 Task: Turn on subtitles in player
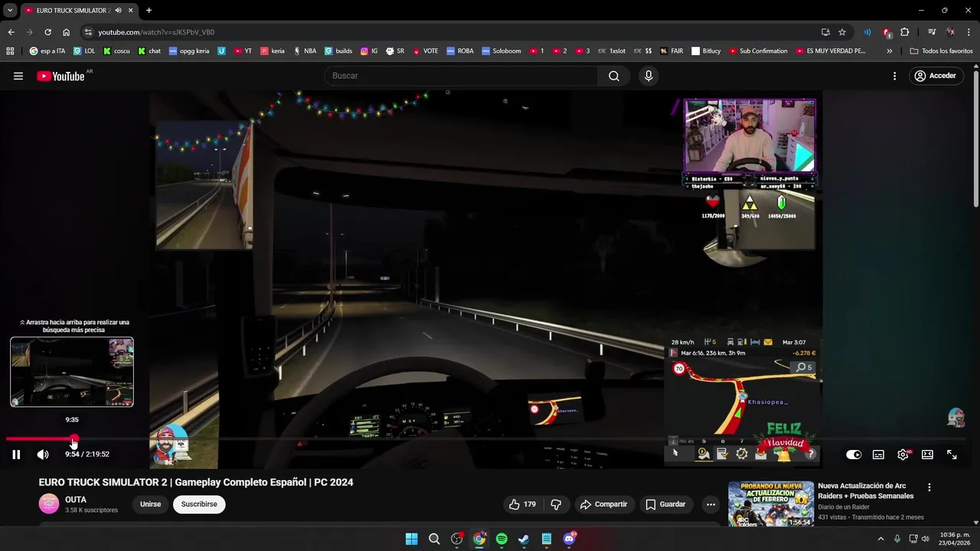[x=878, y=455]
